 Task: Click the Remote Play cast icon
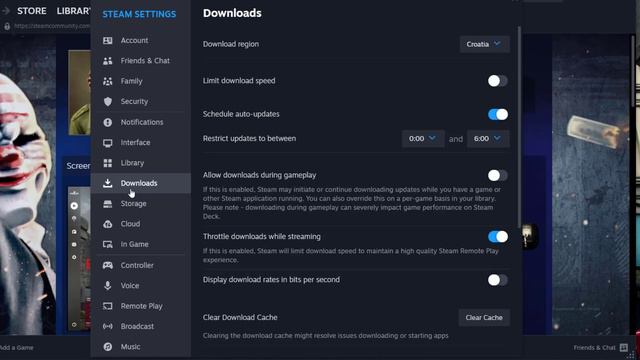pyautogui.click(x=108, y=306)
